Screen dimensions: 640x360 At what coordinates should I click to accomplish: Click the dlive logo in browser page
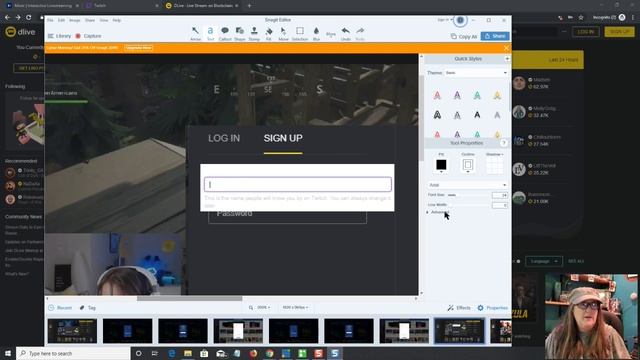click(20, 32)
